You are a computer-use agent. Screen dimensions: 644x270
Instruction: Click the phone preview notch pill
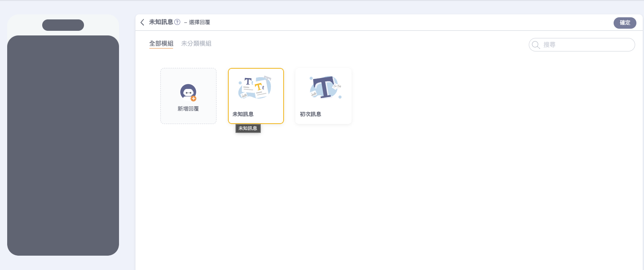[63, 25]
